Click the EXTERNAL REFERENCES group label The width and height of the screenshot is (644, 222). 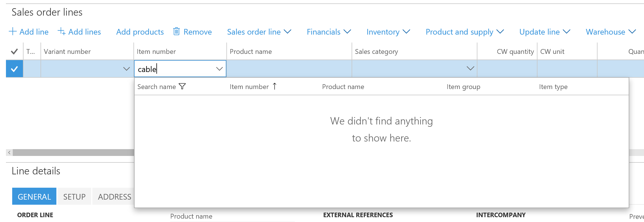point(358,215)
